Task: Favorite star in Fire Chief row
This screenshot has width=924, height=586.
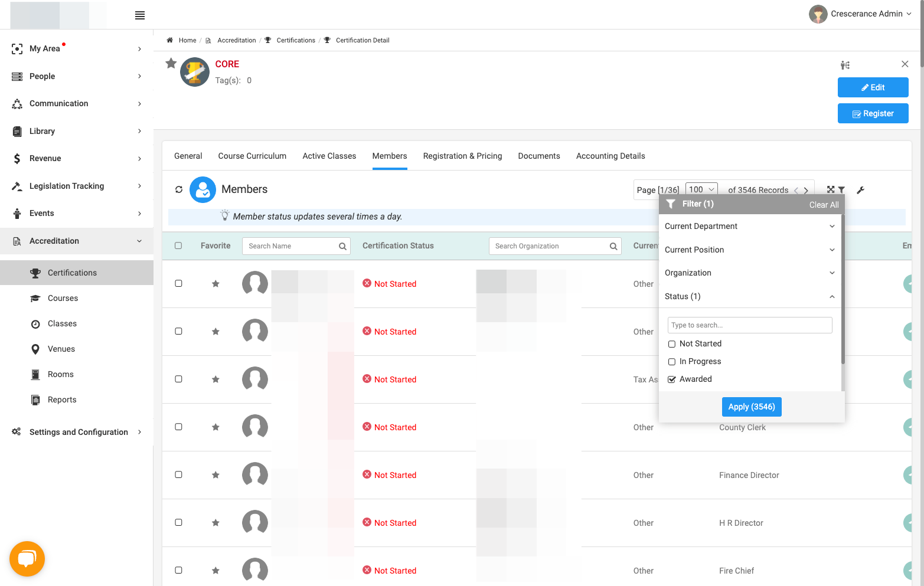Action: [x=216, y=570]
